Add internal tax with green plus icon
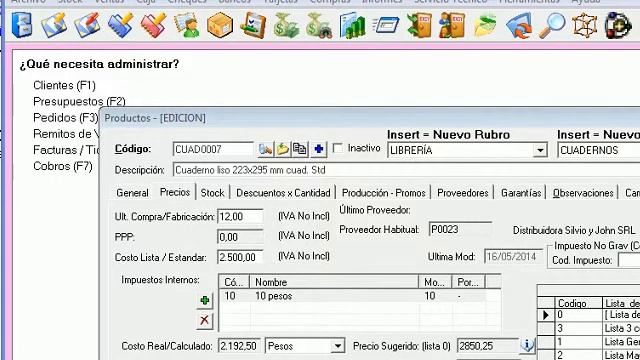 204,301
